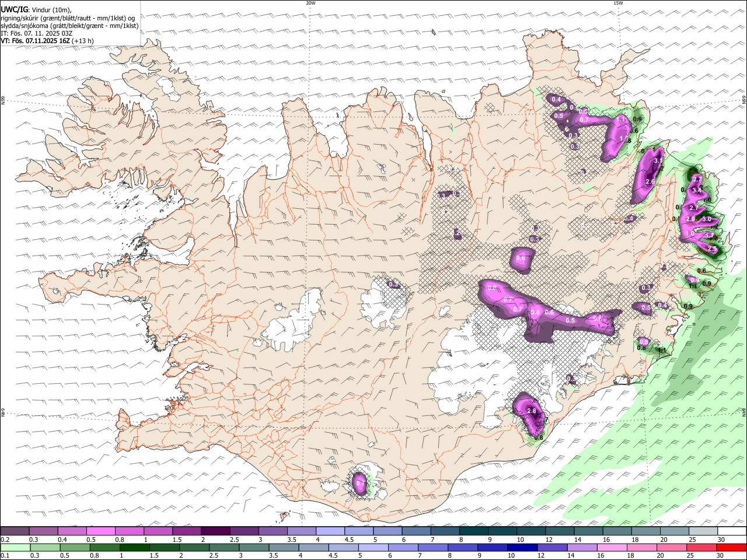
Task: Choose the violet 12 swatch in bottom legend row
Action: pos(553,547)
